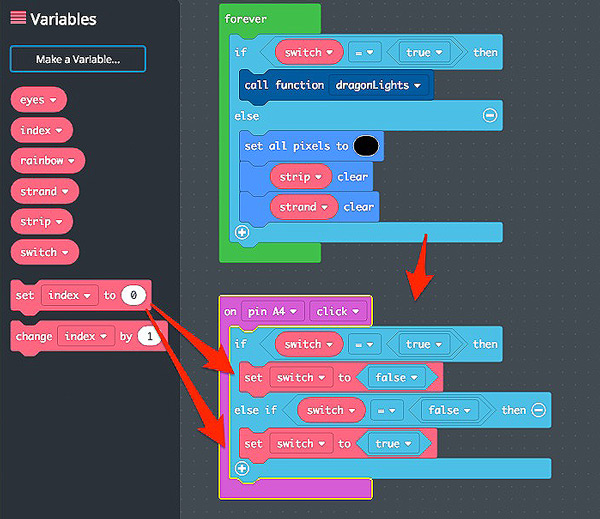
Task: Toggle false value in first set switch block
Action: [x=398, y=377]
